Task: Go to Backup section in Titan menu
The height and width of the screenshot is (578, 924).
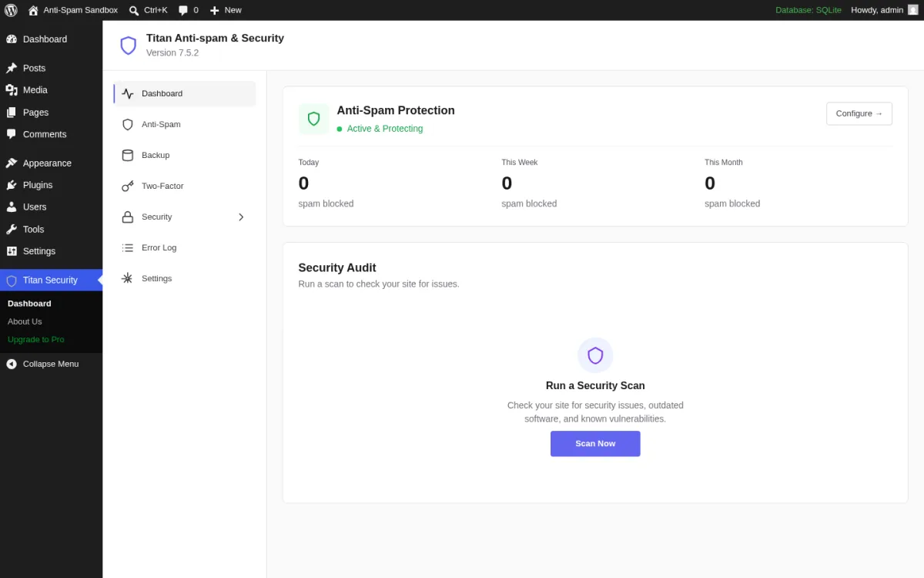Action: 185,155
